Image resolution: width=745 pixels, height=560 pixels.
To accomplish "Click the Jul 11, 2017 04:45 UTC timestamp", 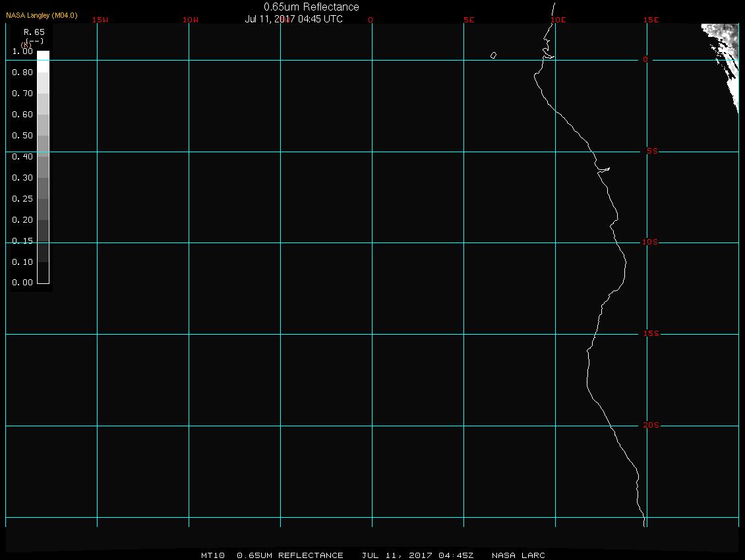I will [293, 19].
